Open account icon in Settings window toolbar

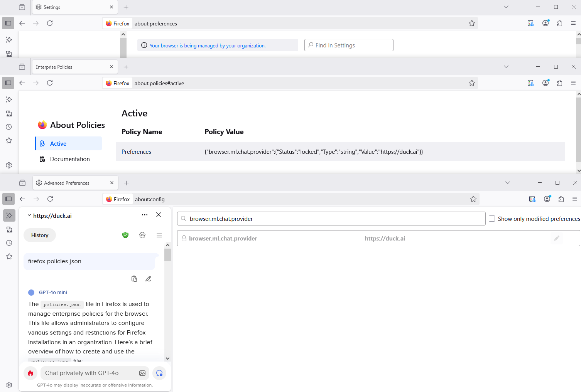click(546, 23)
